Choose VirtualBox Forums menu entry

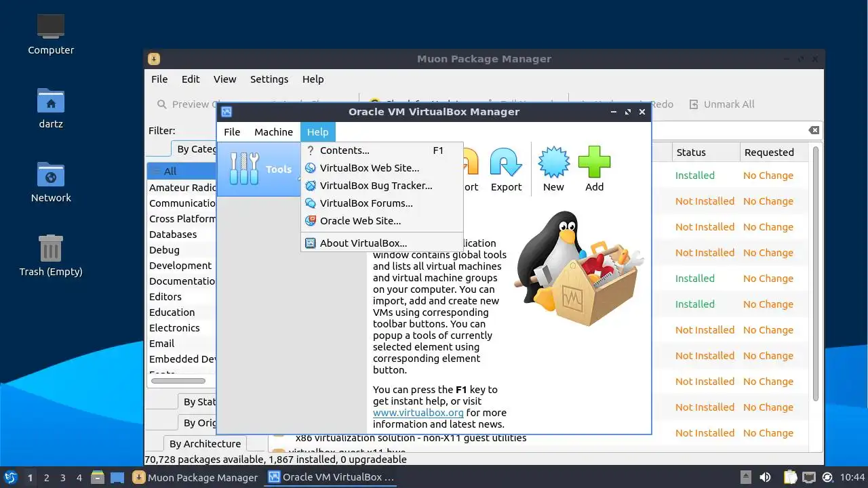pyautogui.click(x=382, y=203)
